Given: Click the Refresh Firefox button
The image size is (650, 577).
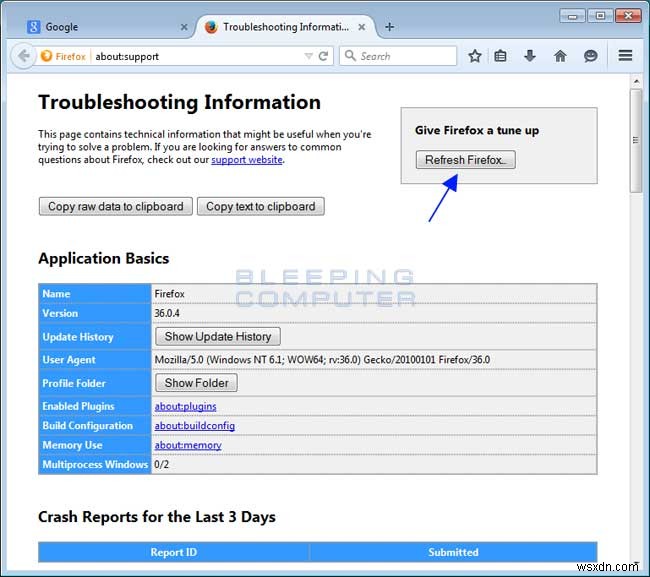Looking at the screenshot, I should click(466, 160).
